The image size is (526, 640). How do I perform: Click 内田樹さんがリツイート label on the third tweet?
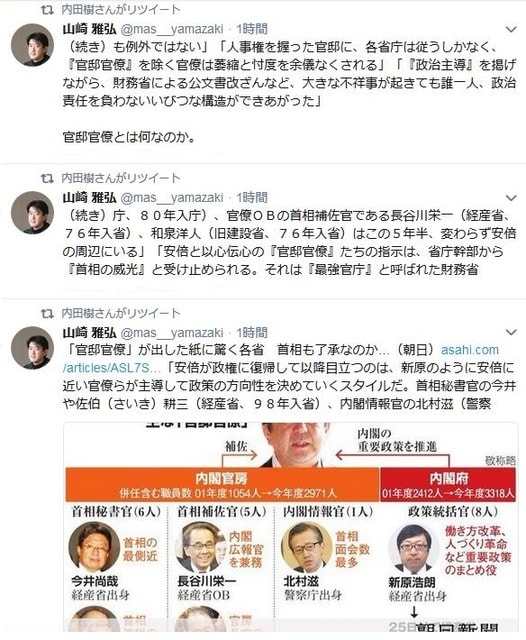(x=121, y=313)
